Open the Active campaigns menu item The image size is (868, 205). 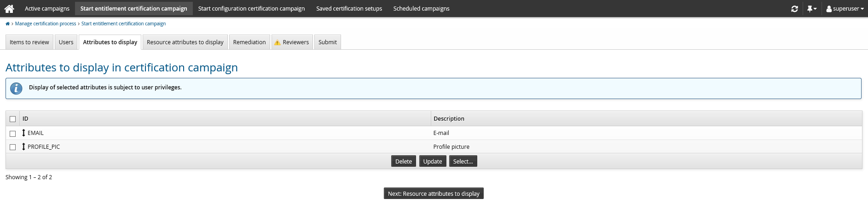(x=47, y=9)
